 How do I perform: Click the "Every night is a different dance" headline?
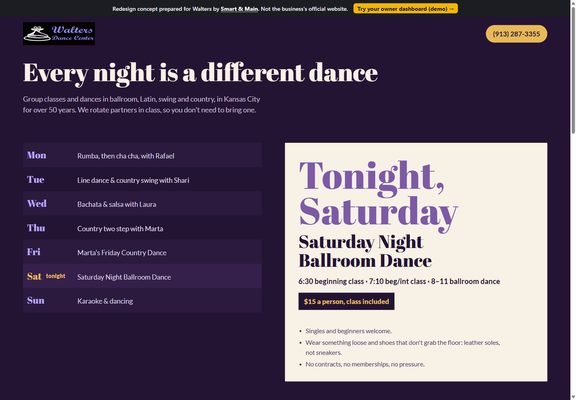200,73
